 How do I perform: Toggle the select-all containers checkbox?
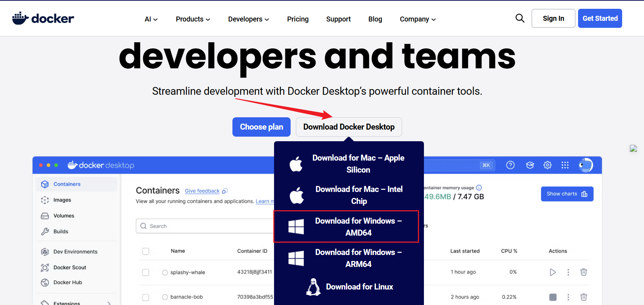click(x=146, y=251)
